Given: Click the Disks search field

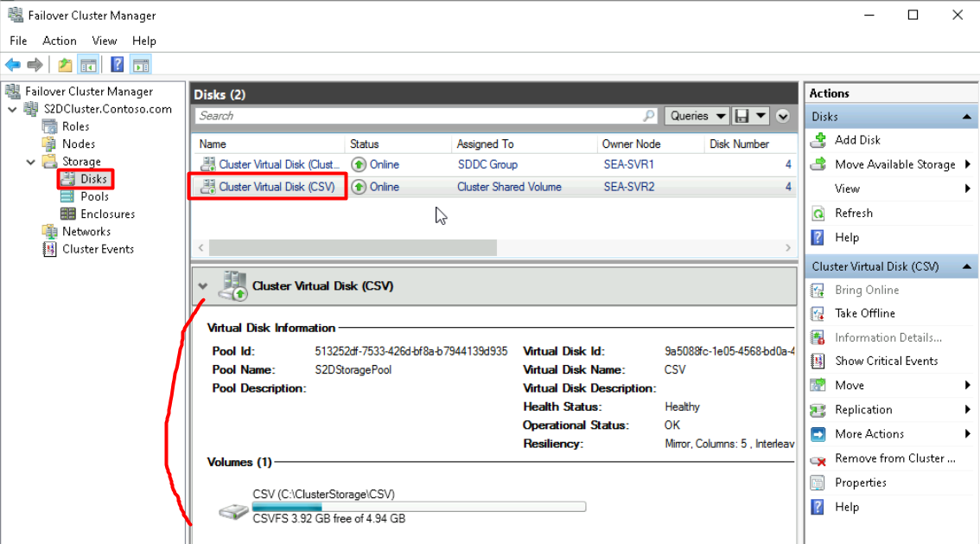Looking at the screenshot, I should [419, 116].
